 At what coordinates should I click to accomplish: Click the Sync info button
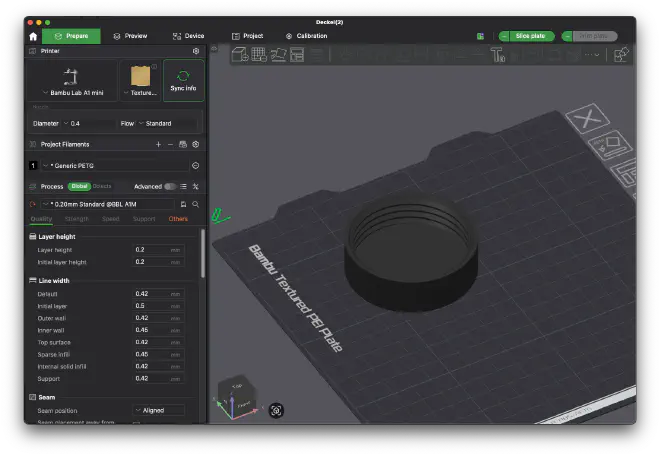[183, 82]
